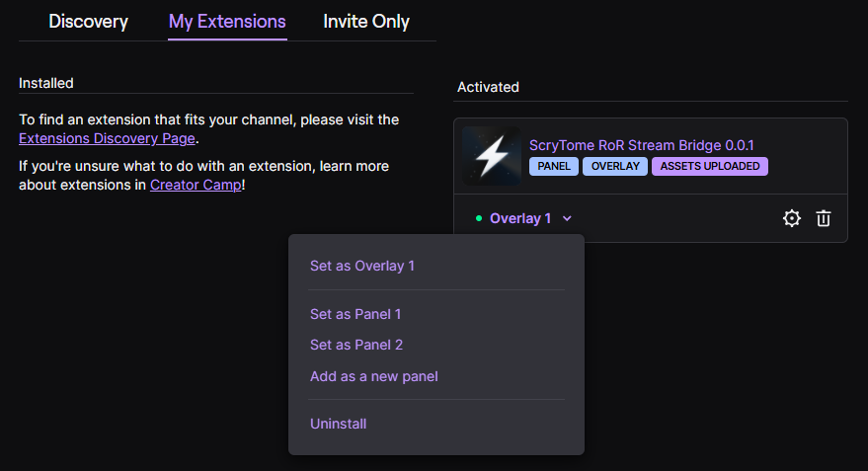Click the ScryTome lightning bolt thumbnail
This screenshot has width=868, height=471.
click(492, 156)
